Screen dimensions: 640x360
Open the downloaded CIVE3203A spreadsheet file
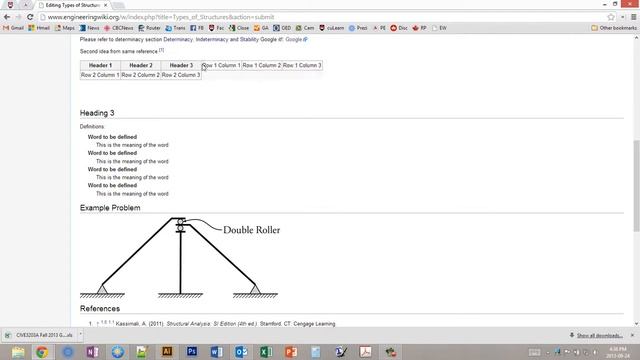(40, 335)
